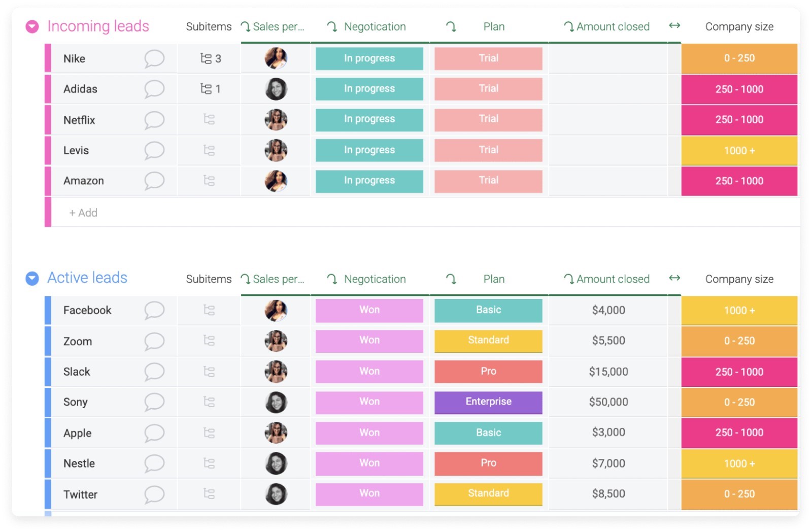The image size is (812, 532).
Task: Open Slack's Pro plan label
Action: click(x=488, y=372)
